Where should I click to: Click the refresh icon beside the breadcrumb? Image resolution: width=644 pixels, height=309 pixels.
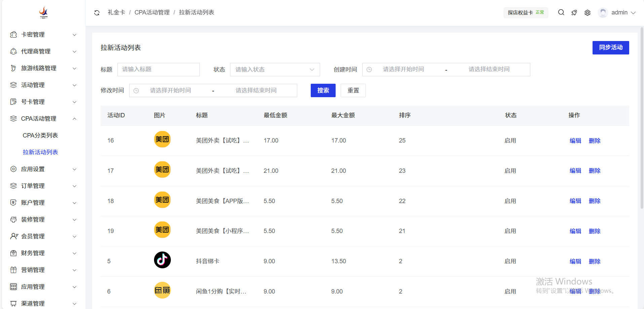pos(97,13)
